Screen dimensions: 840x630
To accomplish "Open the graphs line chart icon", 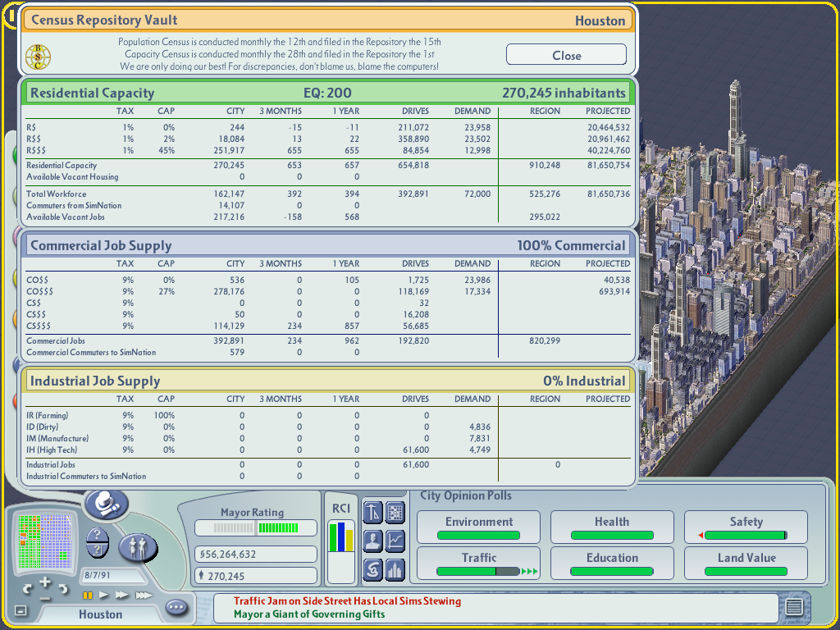I will tap(395, 541).
